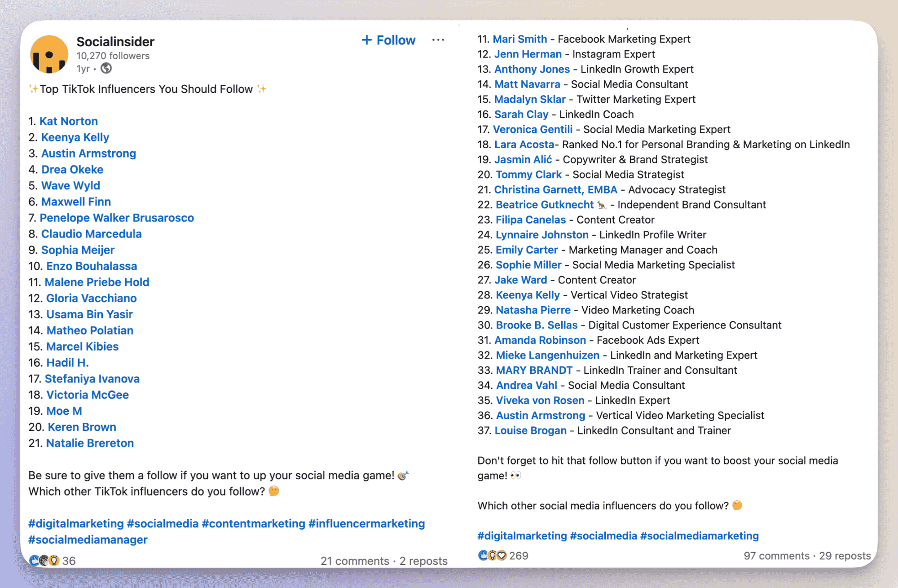This screenshot has height=588, width=898.
Task: Open Natalie Brereton's profile
Action: pos(90,443)
